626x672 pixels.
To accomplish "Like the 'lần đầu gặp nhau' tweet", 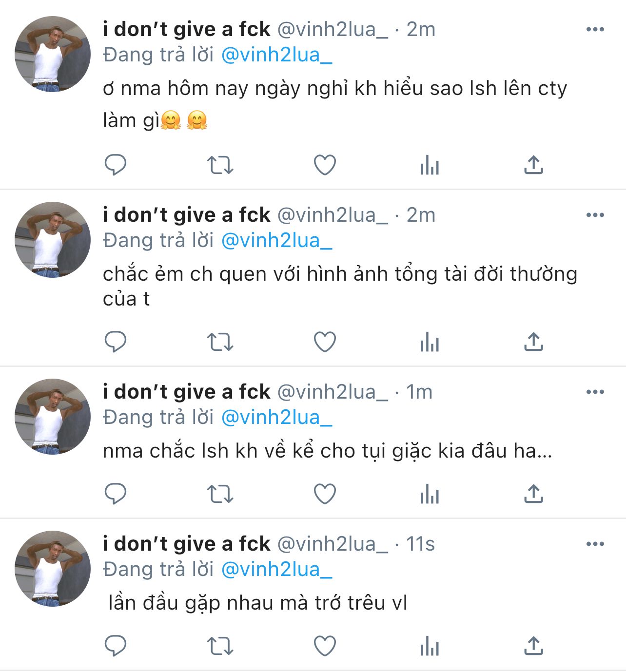I will click(325, 646).
